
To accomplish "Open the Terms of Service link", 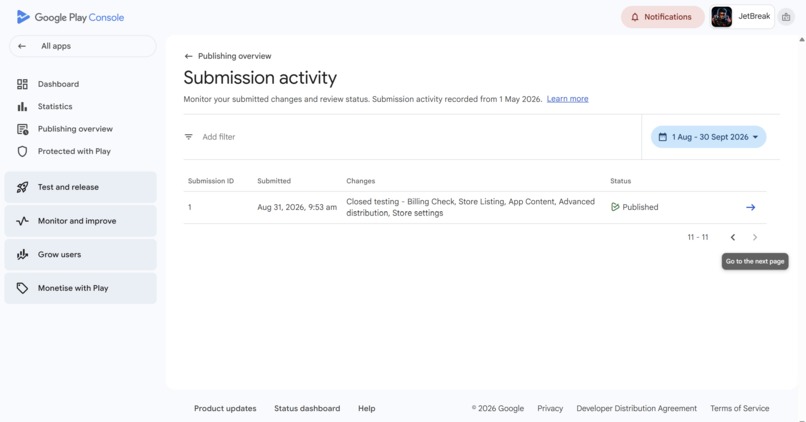I will [740, 409].
